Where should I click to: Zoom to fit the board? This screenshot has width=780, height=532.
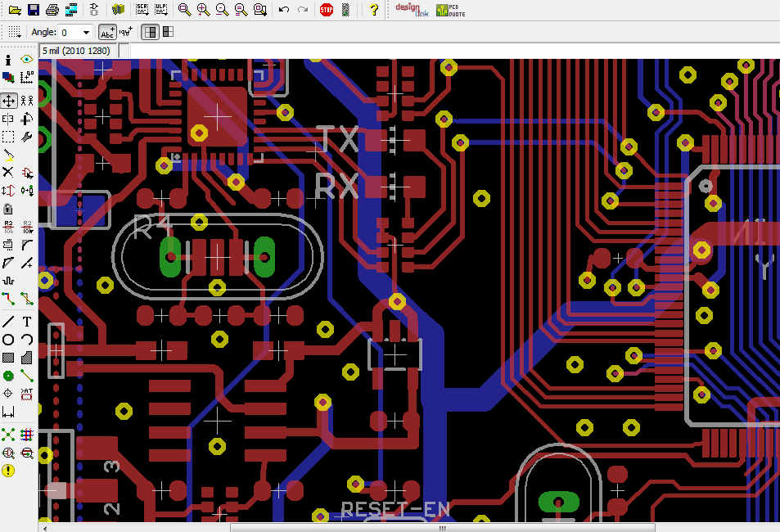(184, 10)
